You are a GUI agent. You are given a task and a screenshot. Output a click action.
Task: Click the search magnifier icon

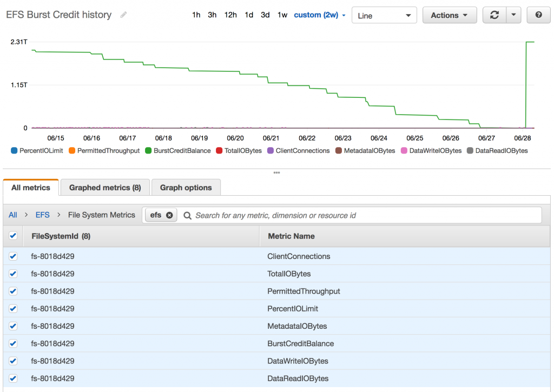click(188, 215)
